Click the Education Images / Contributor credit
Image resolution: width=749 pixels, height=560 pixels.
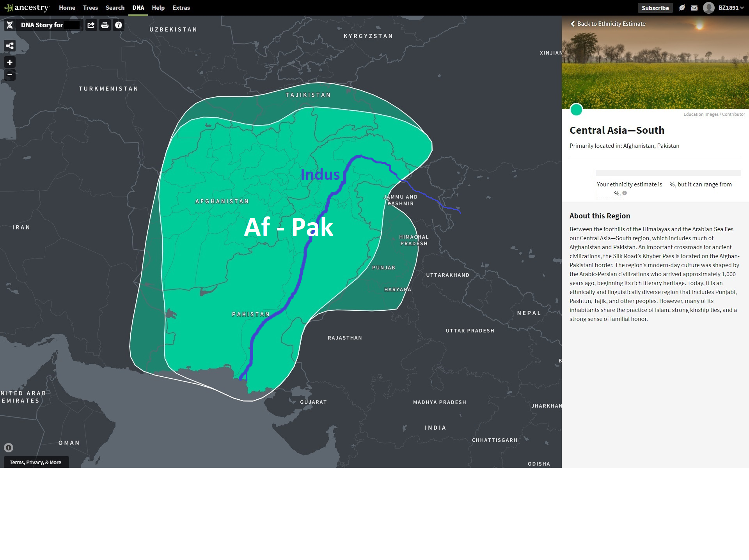(714, 114)
